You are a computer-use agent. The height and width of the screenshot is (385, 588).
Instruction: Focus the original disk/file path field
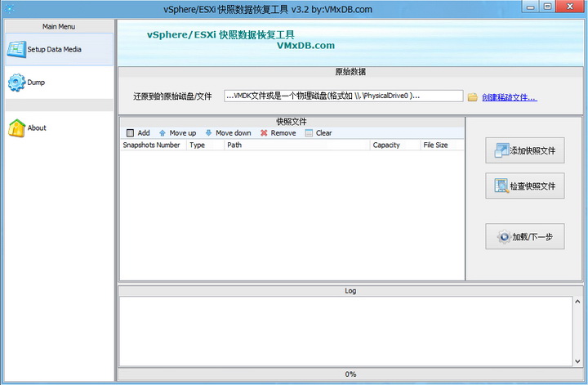click(x=343, y=96)
